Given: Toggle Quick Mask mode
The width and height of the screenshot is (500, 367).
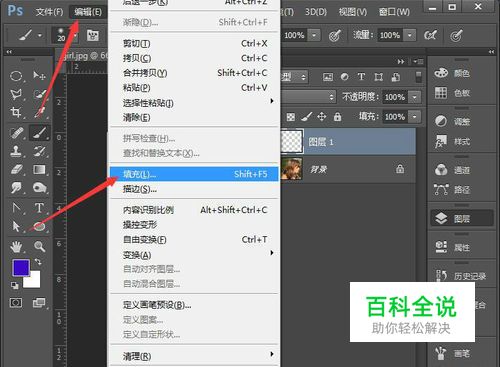Looking at the screenshot, I should (16, 303).
